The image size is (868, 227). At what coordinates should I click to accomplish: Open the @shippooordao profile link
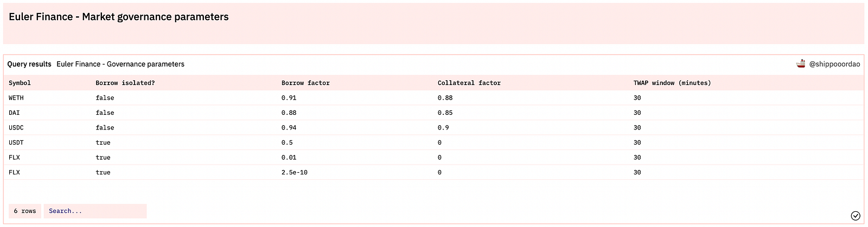coord(834,64)
